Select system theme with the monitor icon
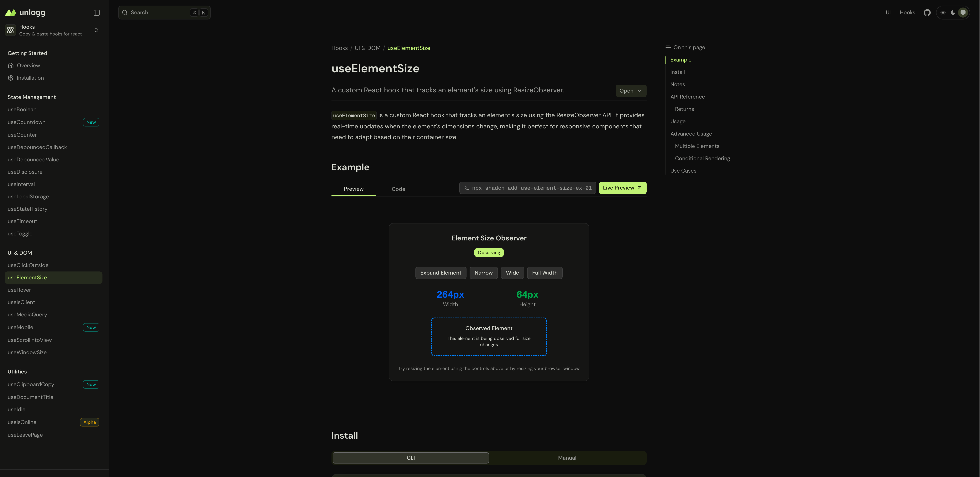This screenshot has width=980, height=477. [x=963, y=12]
